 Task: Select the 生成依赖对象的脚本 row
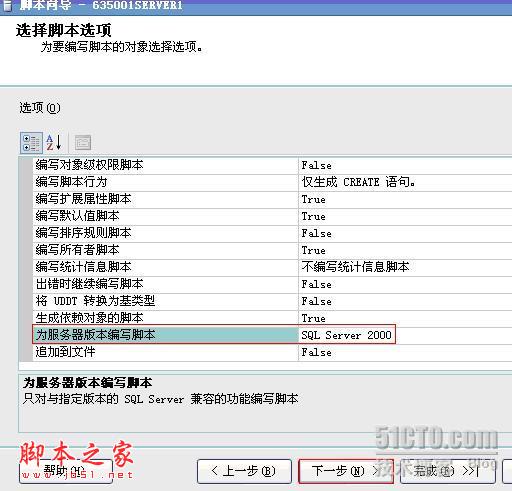pos(166,318)
